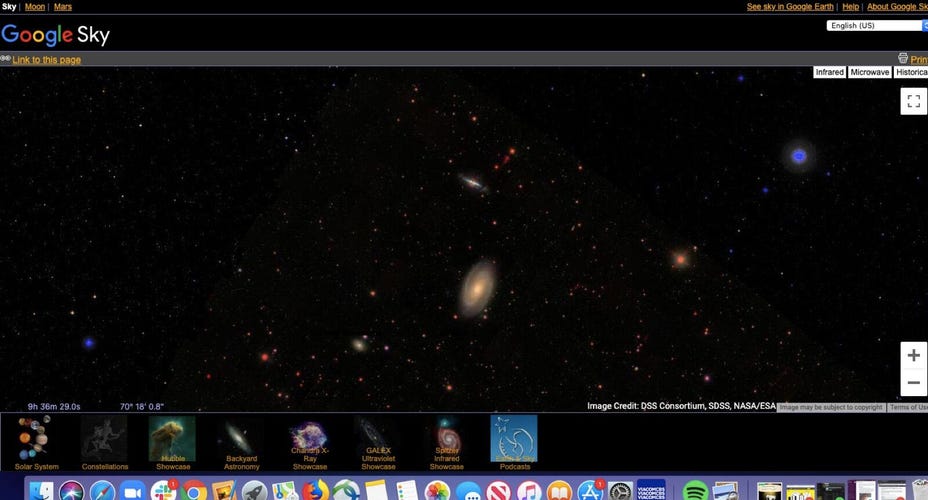Toggle fullscreen map view
The width and height of the screenshot is (928, 500).
(913, 101)
